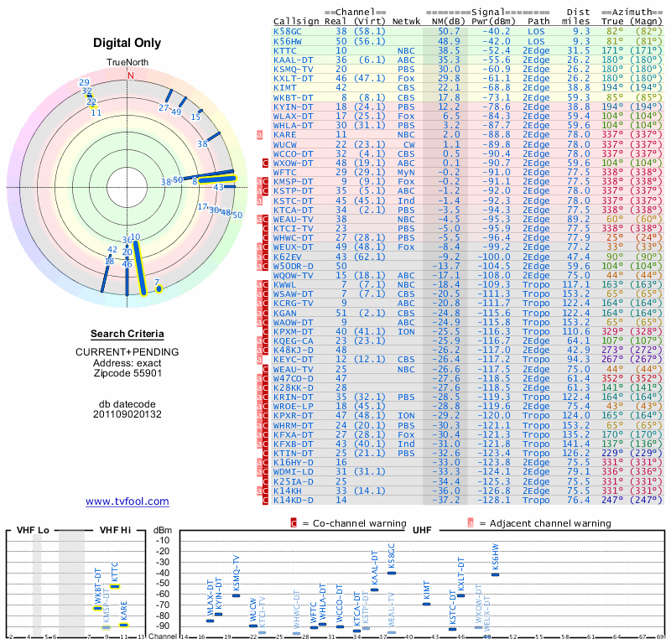The image size is (671, 644).
Task: Select callsign KMSP-DT in the table
Action: click(294, 182)
